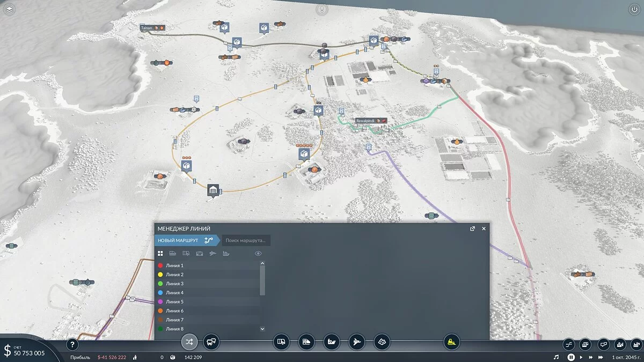
Task: Open the road construction menu
Action: click(281, 341)
